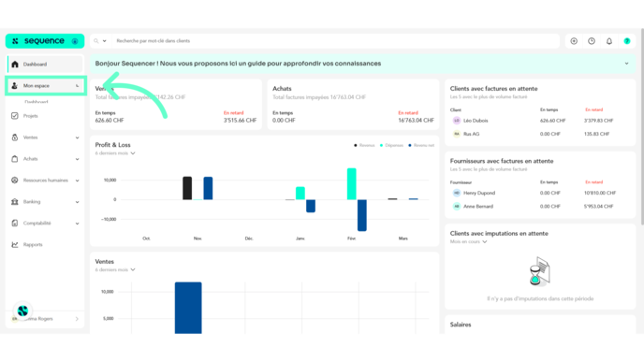Viewport: 644px width, 362px height.
Task: Click the Dashboard home icon
Action: pyautogui.click(x=15, y=65)
